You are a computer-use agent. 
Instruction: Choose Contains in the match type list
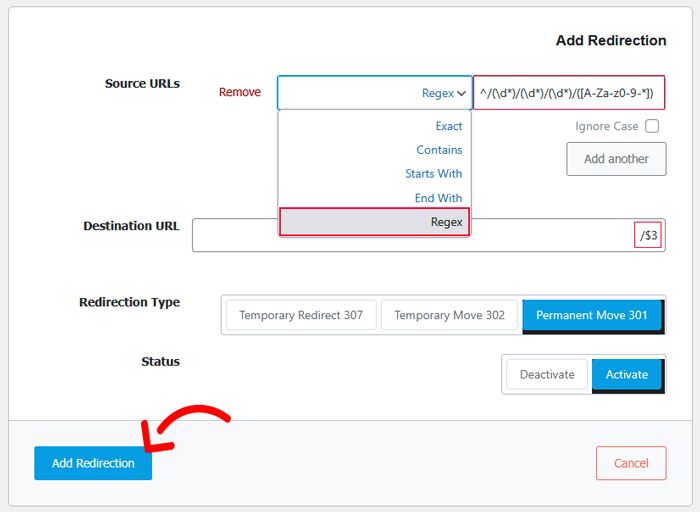click(439, 150)
